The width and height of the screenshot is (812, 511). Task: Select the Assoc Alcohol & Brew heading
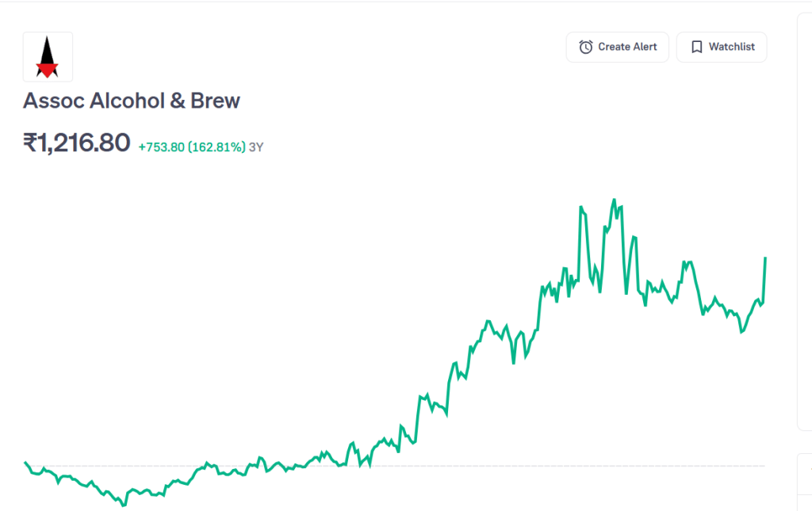[132, 101]
